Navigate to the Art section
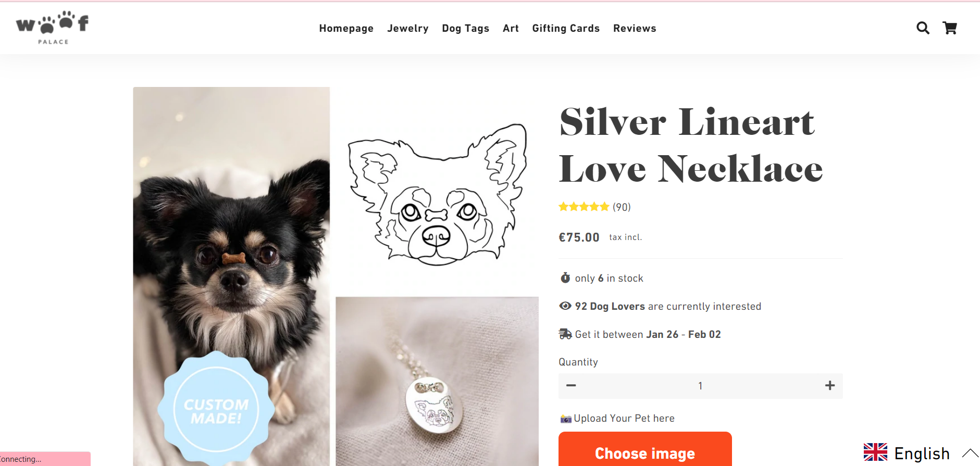Screen dimensions: 980x466 511,29
